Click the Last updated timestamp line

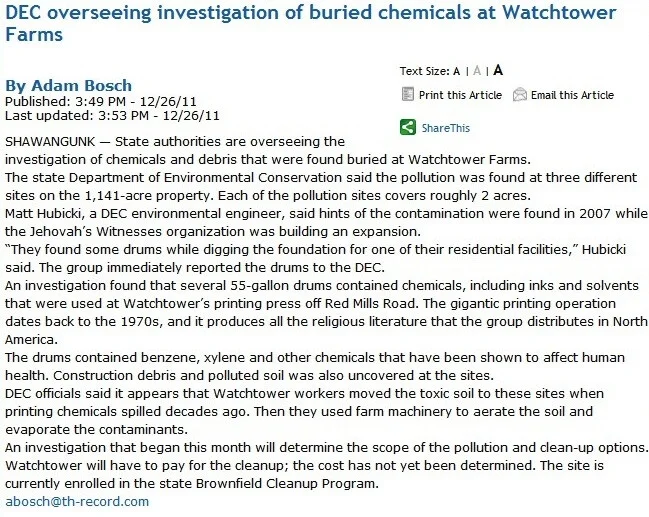(112, 115)
